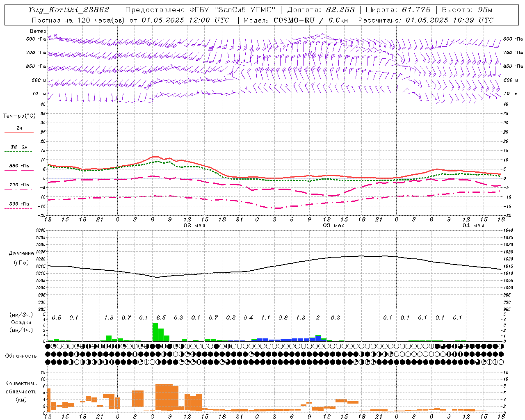Click the Тем-ра(°C) temperature panel label

[19, 116]
